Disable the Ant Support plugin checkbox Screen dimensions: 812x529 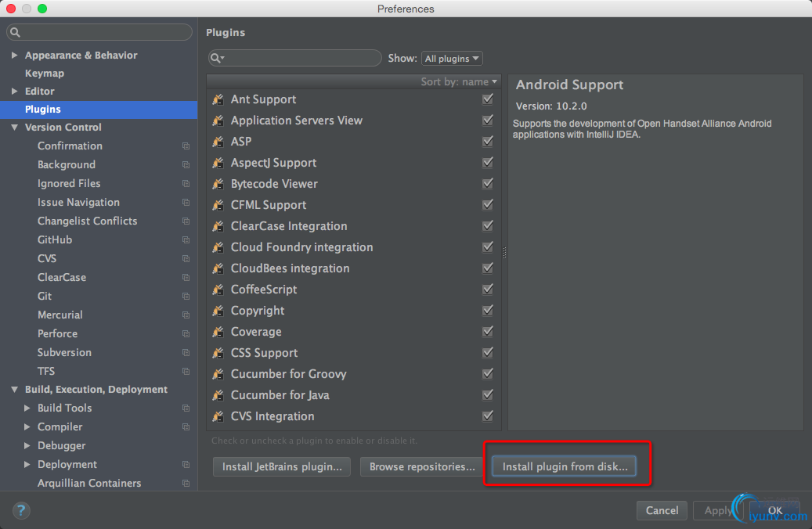point(487,99)
